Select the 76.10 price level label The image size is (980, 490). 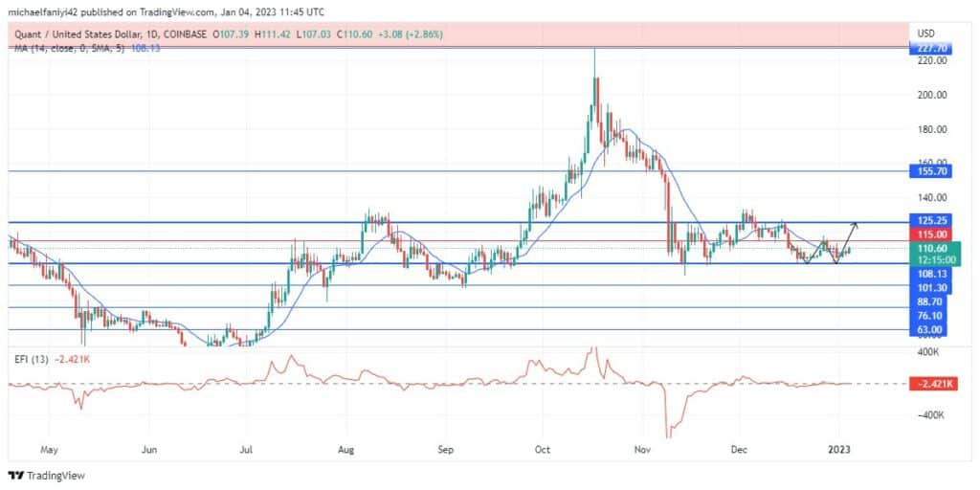point(930,316)
